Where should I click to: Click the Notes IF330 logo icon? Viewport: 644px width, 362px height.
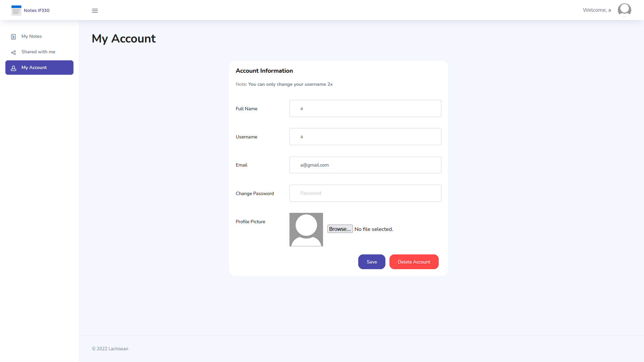16,10
